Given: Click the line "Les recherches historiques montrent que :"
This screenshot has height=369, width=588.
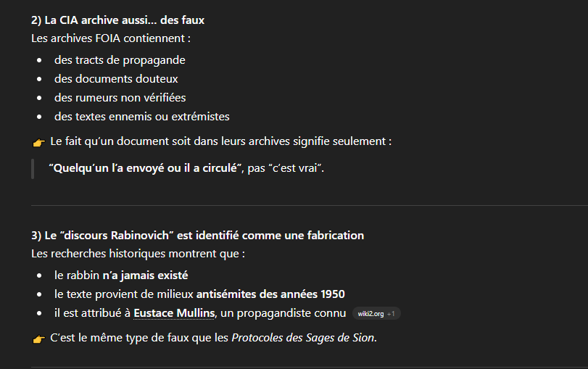Looking at the screenshot, I should coord(138,254).
